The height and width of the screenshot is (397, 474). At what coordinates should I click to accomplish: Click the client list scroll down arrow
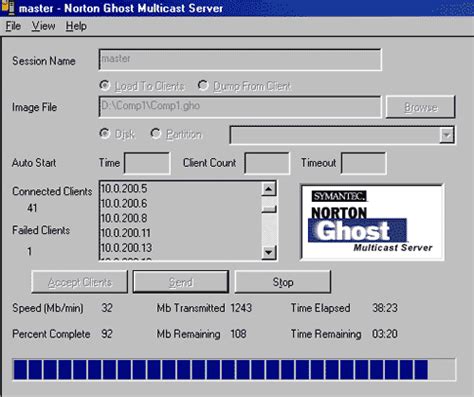pyautogui.click(x=269, y=252)
